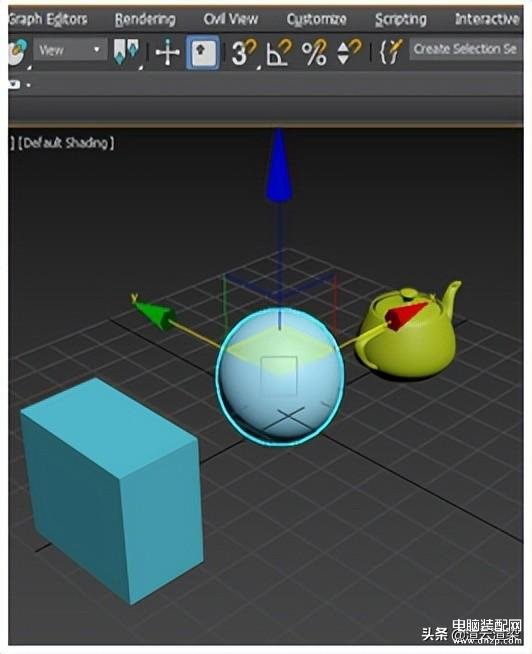Open the Graph Editors menu
Image resolution: width=532 pixels, height=654 pixels.
[x=48, y=19]
